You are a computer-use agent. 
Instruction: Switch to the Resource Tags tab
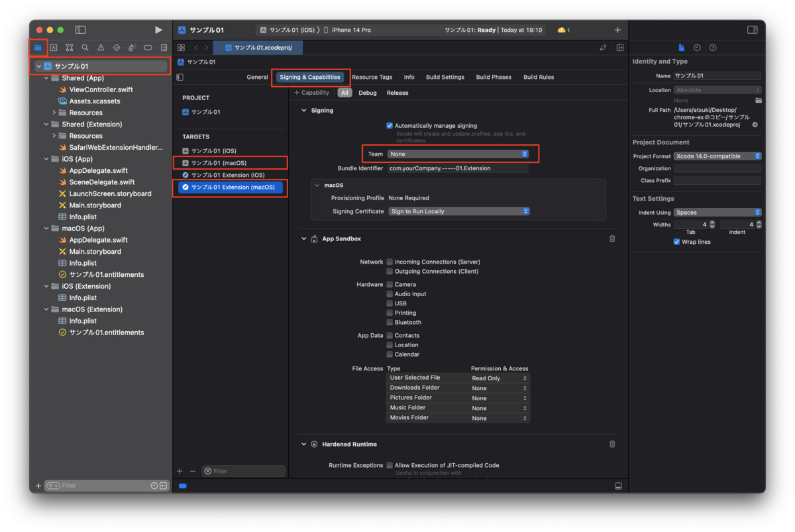click(372, 77)
